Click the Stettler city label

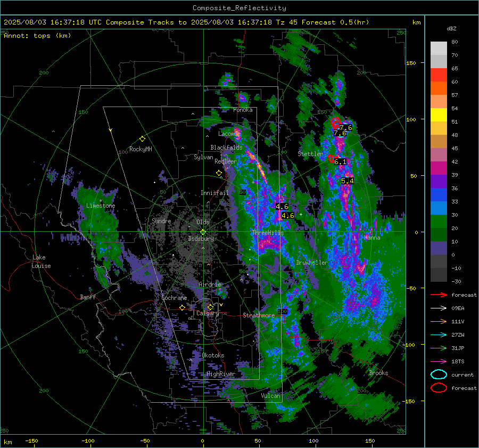coord(310,154)
